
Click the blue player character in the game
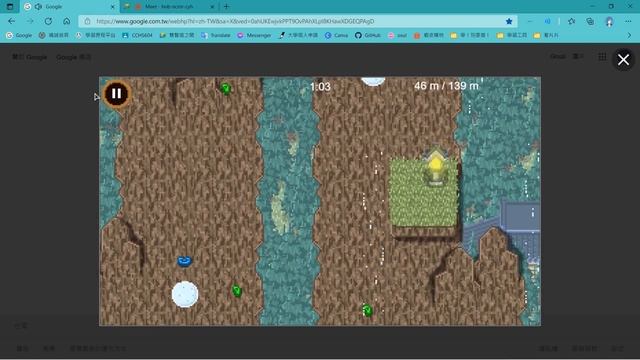(184, 261)
